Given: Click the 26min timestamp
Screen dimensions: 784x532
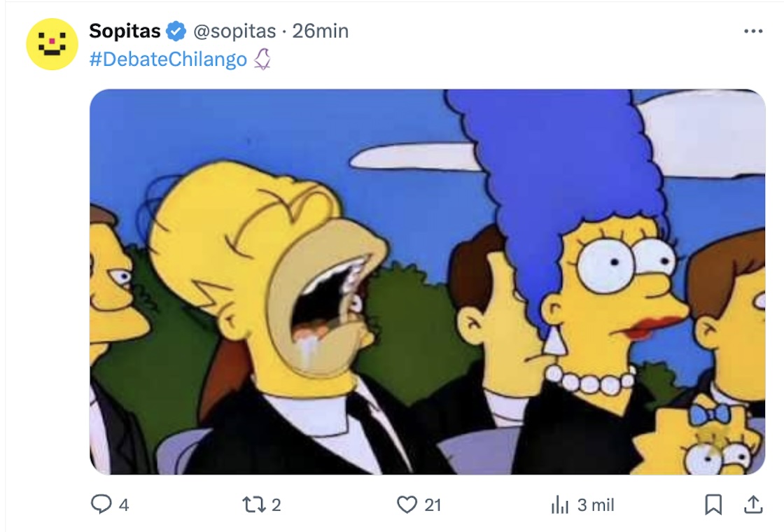Looking at the screenshot, I should click(x=321, y=31).
